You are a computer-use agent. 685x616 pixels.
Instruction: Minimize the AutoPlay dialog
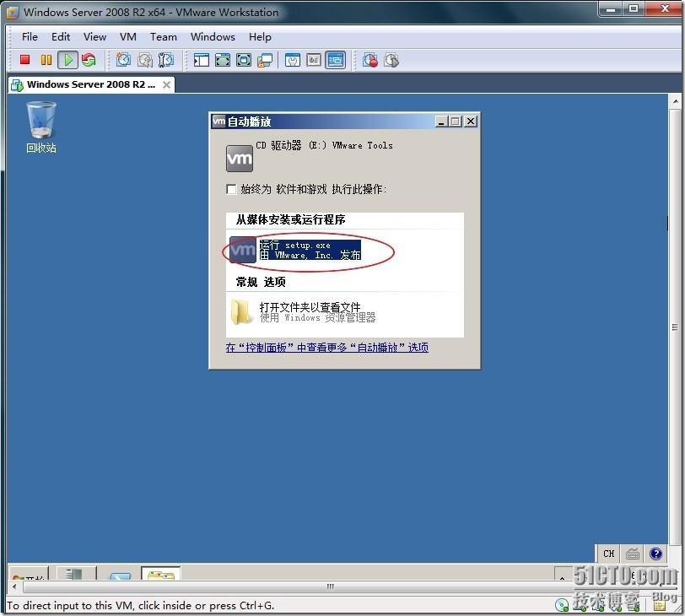tap(442, 122)
